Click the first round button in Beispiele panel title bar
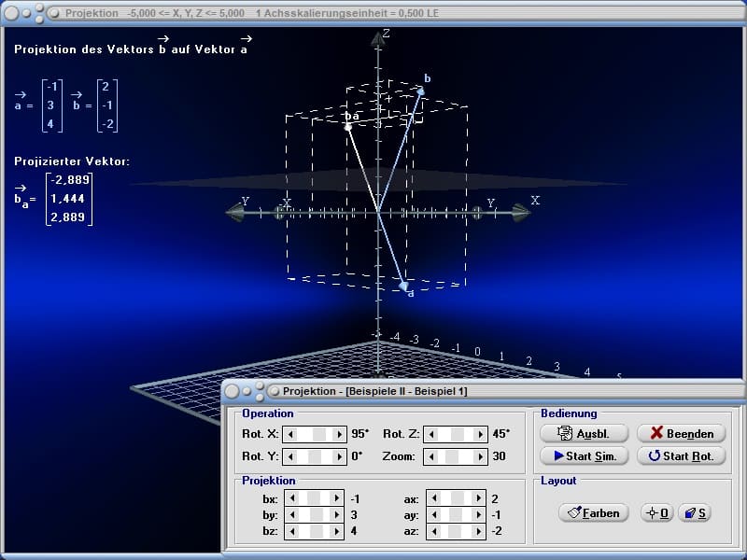 [232, 391]
